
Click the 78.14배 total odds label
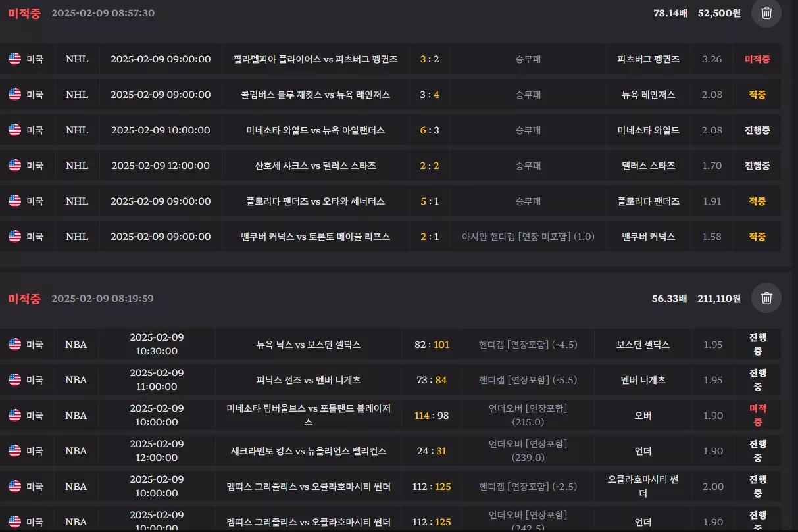(x=670, y=13)
